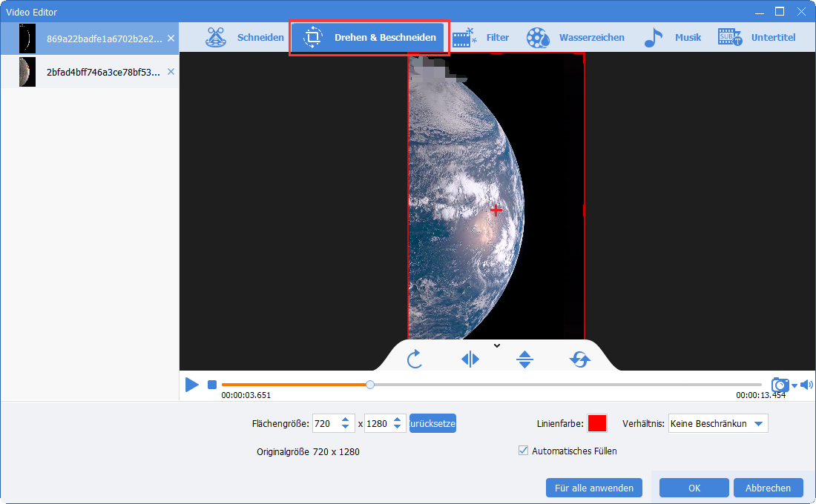Toggle Automatisches Füllen checkbox

coord(524,451)
